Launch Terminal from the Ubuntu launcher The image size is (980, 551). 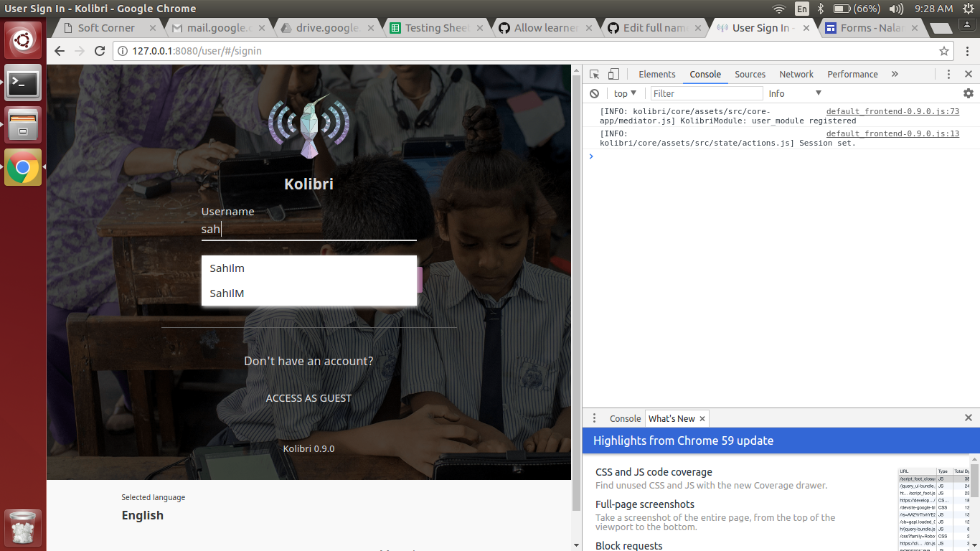23,83
